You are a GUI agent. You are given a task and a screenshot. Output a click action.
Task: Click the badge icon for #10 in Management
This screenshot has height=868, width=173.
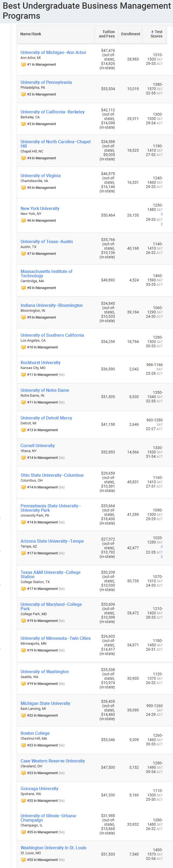click(23, 347)
